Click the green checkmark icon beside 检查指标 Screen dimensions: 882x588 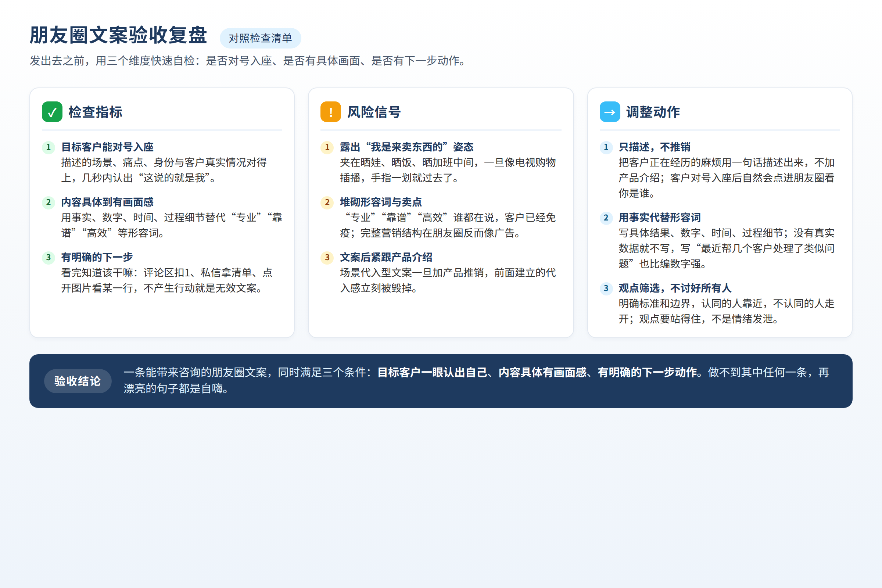pos(52,112)
